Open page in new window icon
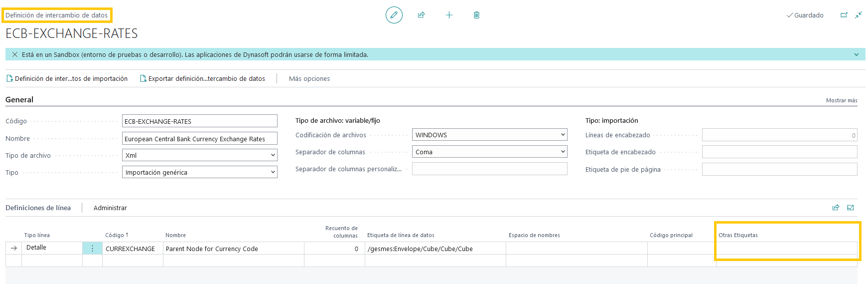The width and height of the screenshot is (868, 284). coord(844,15)
